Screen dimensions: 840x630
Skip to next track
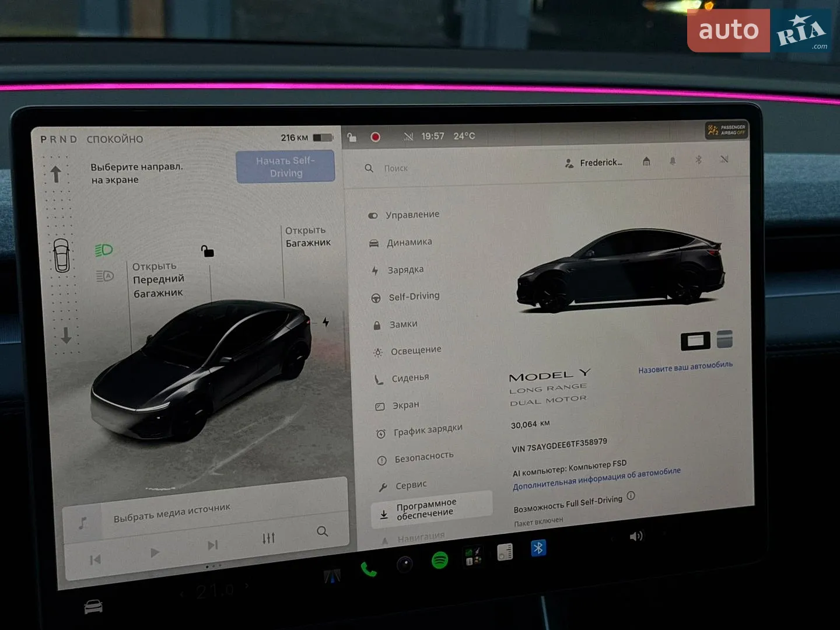[213, 545]
